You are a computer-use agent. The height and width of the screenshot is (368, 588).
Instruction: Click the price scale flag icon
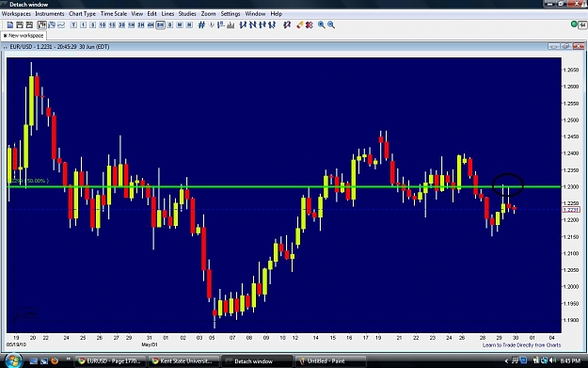click(x=221, y=25)
